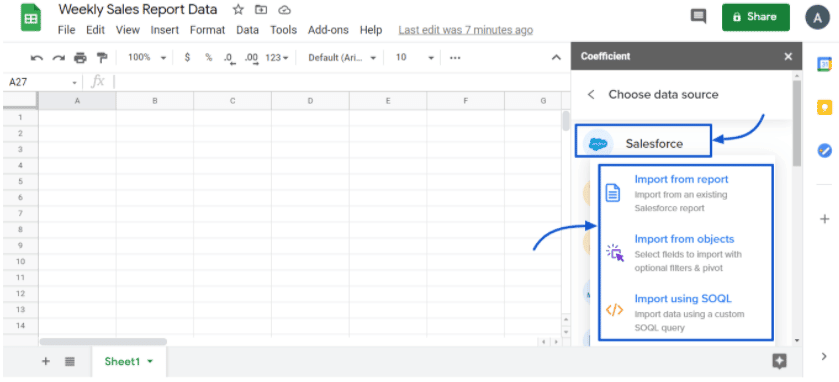This screenshot has width=839, height=382.
Task: Choose Import from report
Action: [681, 179]
